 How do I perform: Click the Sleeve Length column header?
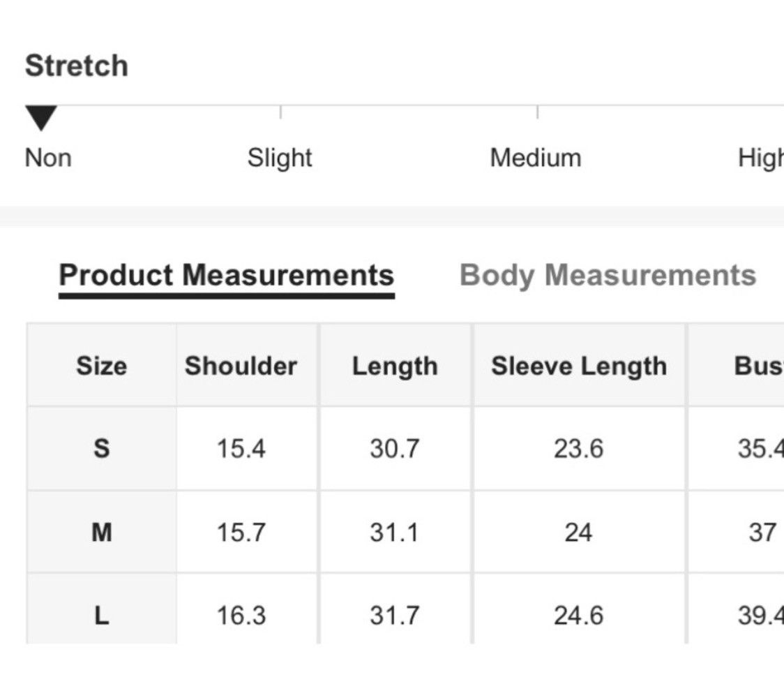(x=579, y=365)
